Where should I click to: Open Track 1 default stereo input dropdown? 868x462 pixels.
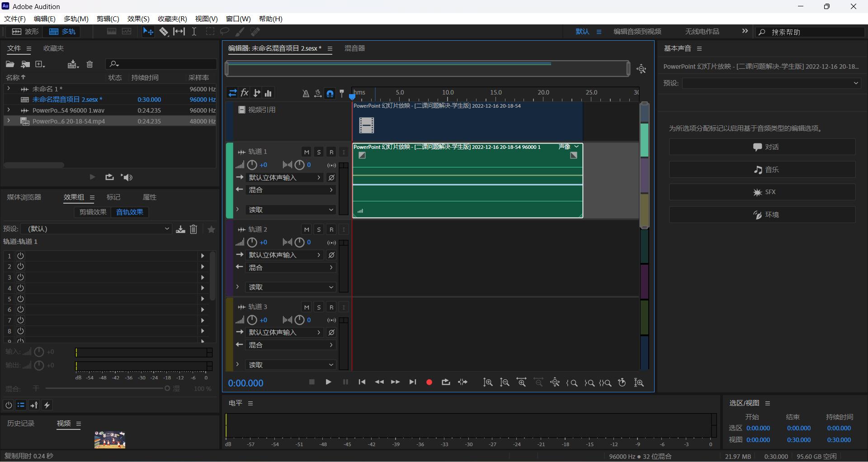pyautogui.click(x=285, y=178)
